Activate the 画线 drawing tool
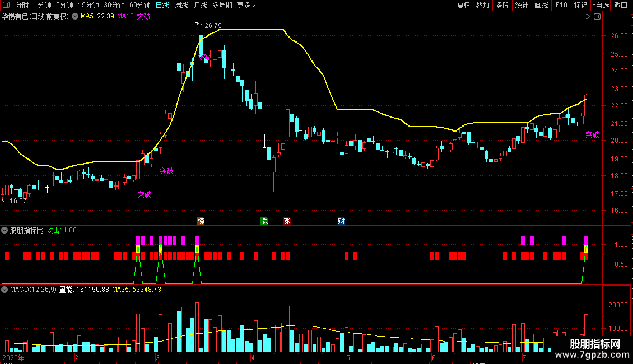The height and width of the screenshot is (364, 633). click(x=541, y=5)
